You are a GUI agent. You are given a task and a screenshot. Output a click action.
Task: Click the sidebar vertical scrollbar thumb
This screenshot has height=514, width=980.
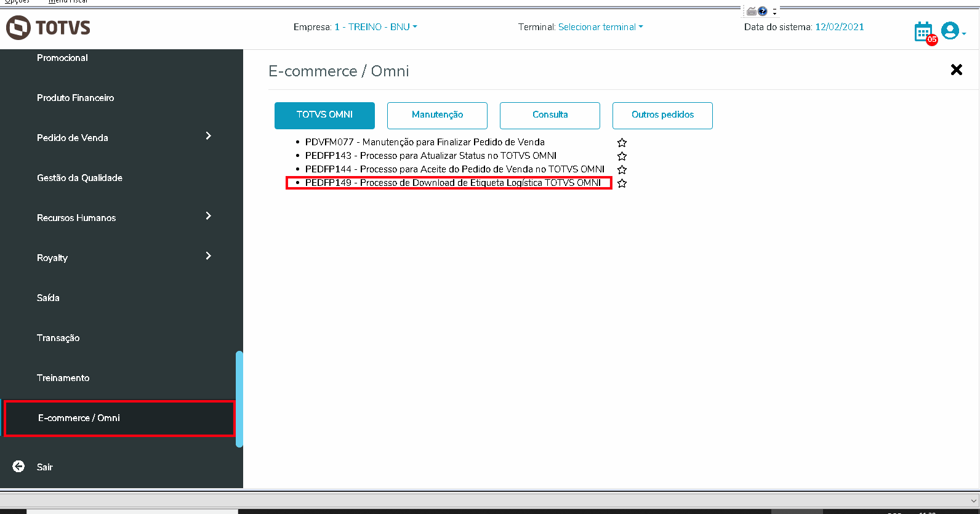click(x=239, y=399)
